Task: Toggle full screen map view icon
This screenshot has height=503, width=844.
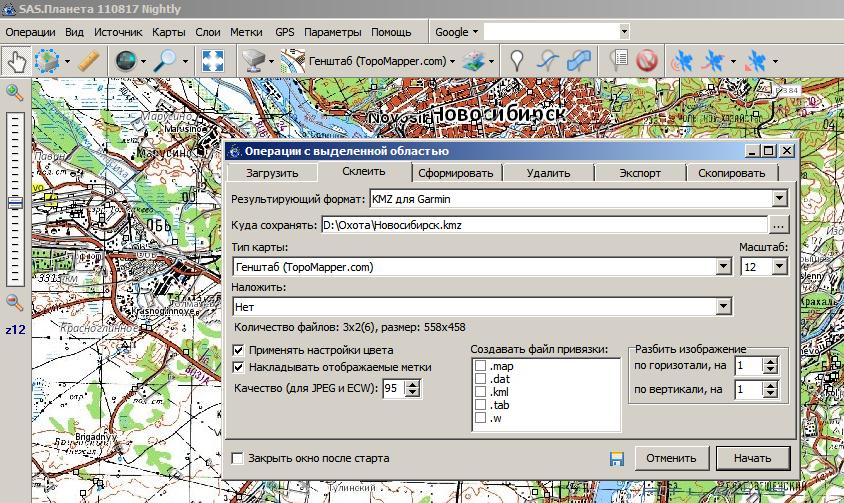Action: click(x=212, y=61)
